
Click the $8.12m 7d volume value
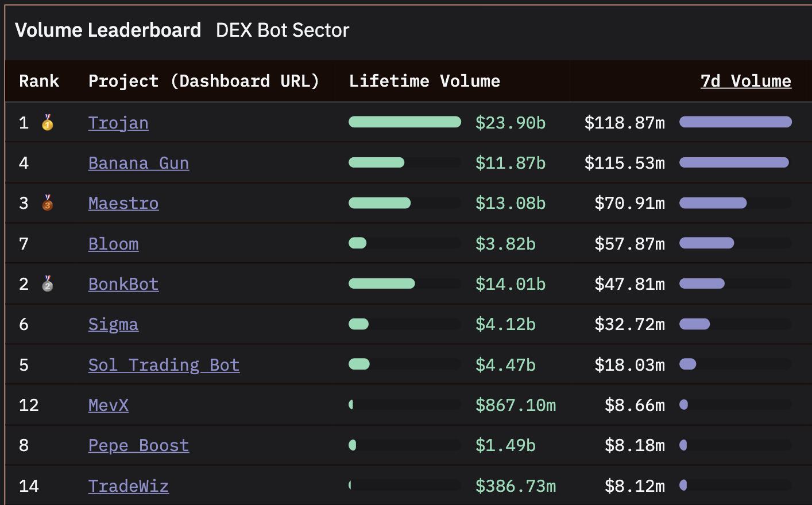[635, 486]
